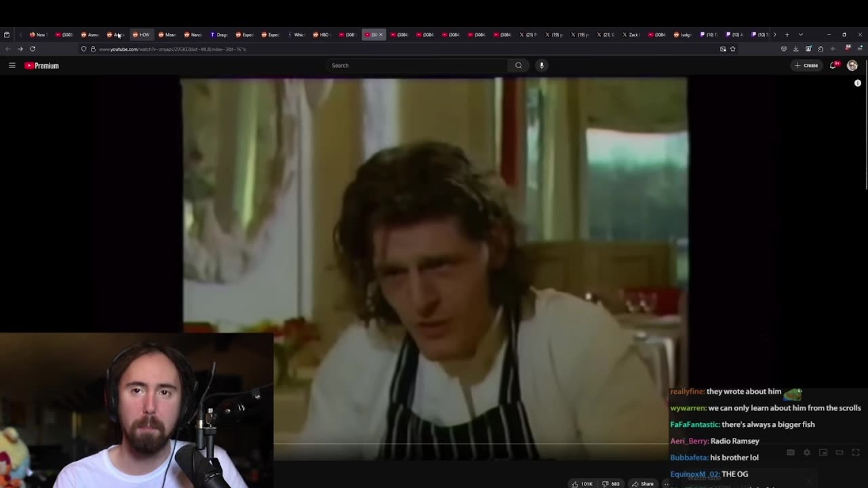Bookmark this page with the star icon
Image resolution: width=868 pixels, height=488 pixels.
point(732,49)
